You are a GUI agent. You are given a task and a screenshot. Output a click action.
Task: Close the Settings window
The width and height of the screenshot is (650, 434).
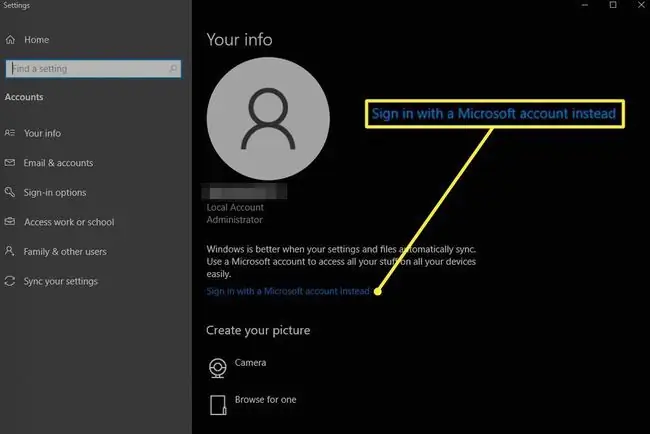tap(641, 5)
